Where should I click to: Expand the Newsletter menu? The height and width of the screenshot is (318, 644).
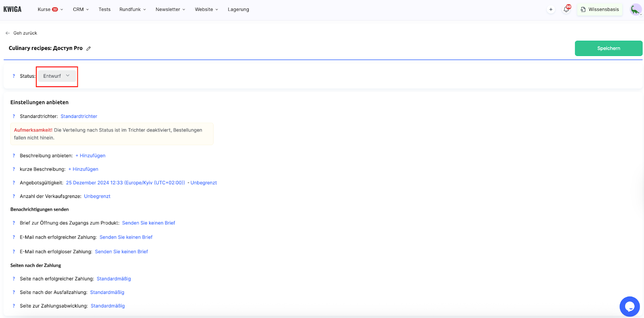(x=171, y=9)
